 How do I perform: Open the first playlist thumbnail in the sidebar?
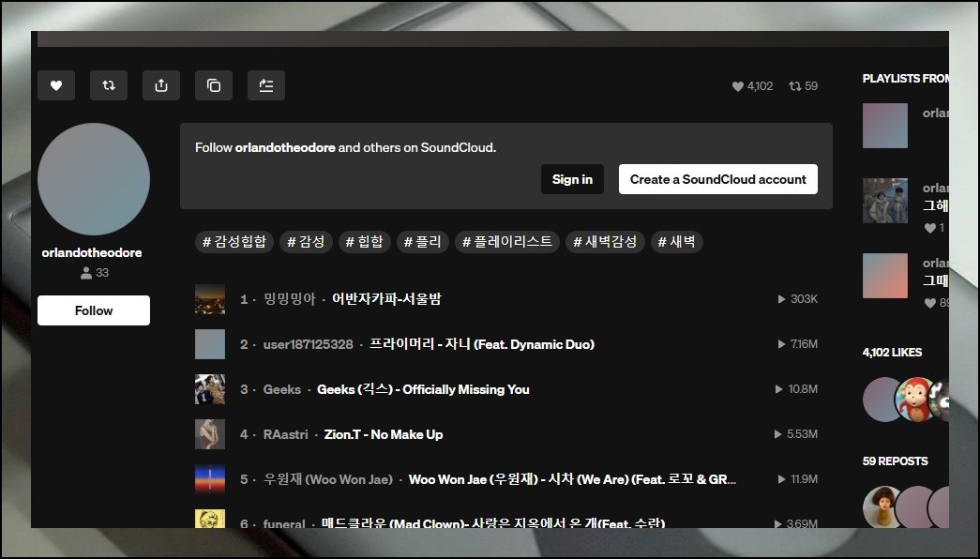point(885,126)
